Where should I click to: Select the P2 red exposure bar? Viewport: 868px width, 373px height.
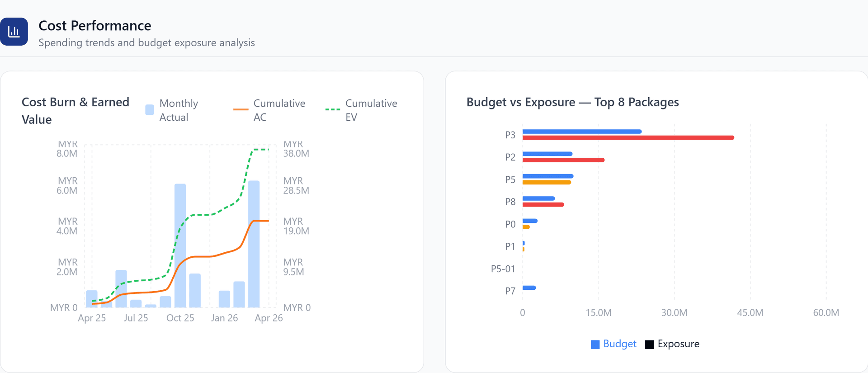(x=564, y=160)
